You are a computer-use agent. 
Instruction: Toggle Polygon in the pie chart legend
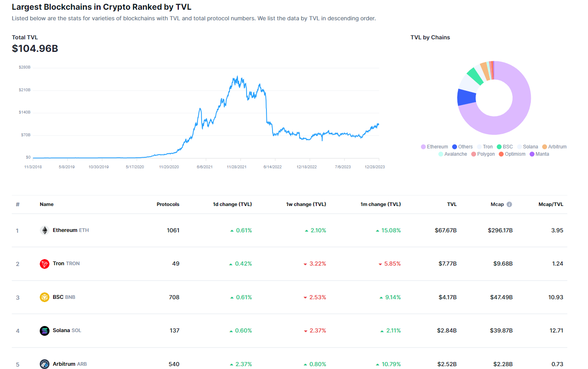(483, 154)
